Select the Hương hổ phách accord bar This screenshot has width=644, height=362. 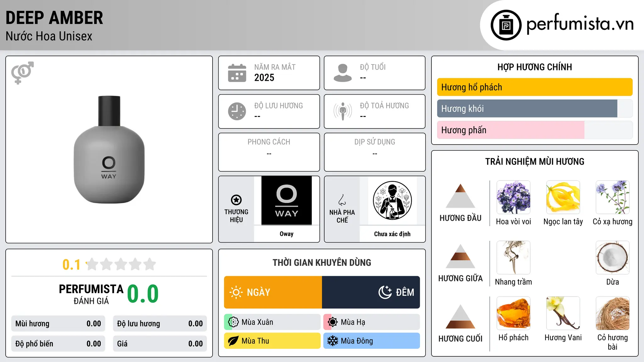pyautogui.click(x=535, y=87)
